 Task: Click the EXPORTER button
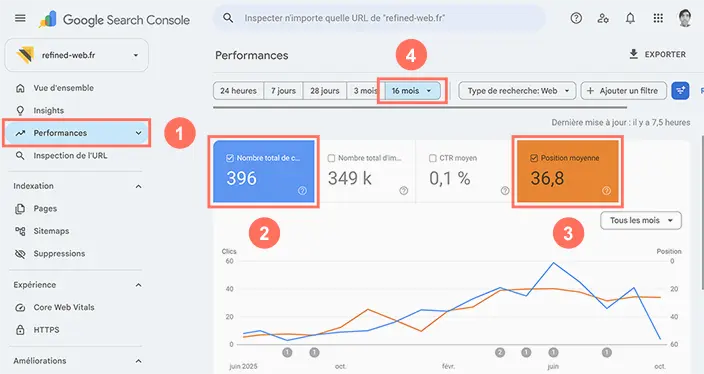(657, 54)
